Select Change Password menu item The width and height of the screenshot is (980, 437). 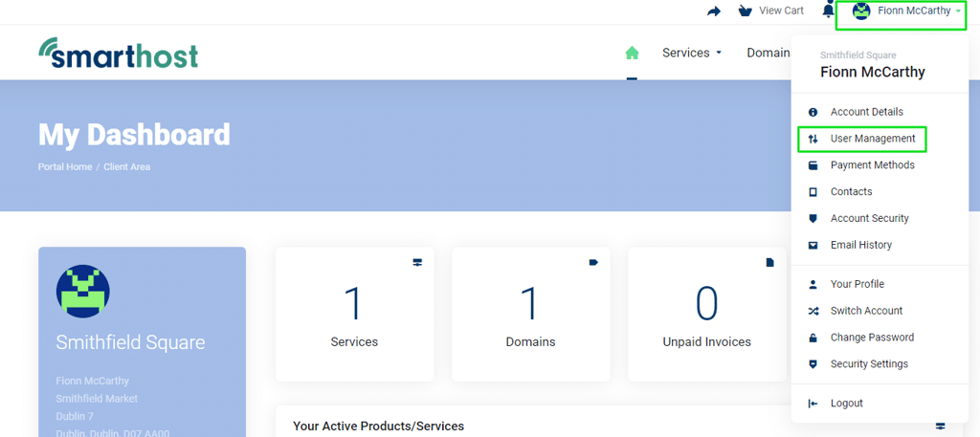872,338
